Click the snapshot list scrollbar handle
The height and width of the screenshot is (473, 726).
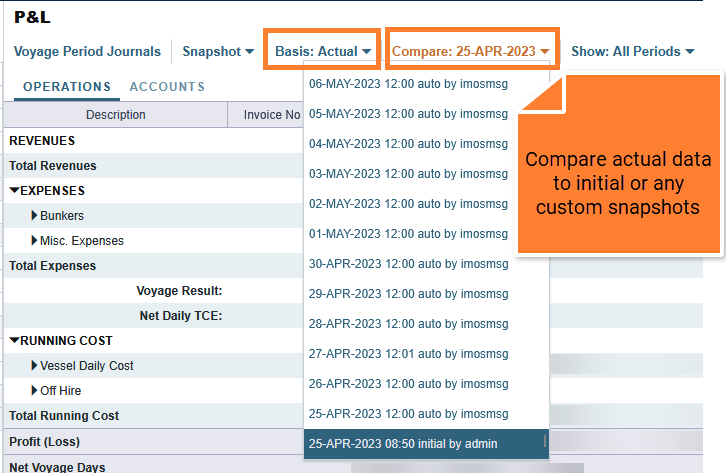click(x=545, y=442)
